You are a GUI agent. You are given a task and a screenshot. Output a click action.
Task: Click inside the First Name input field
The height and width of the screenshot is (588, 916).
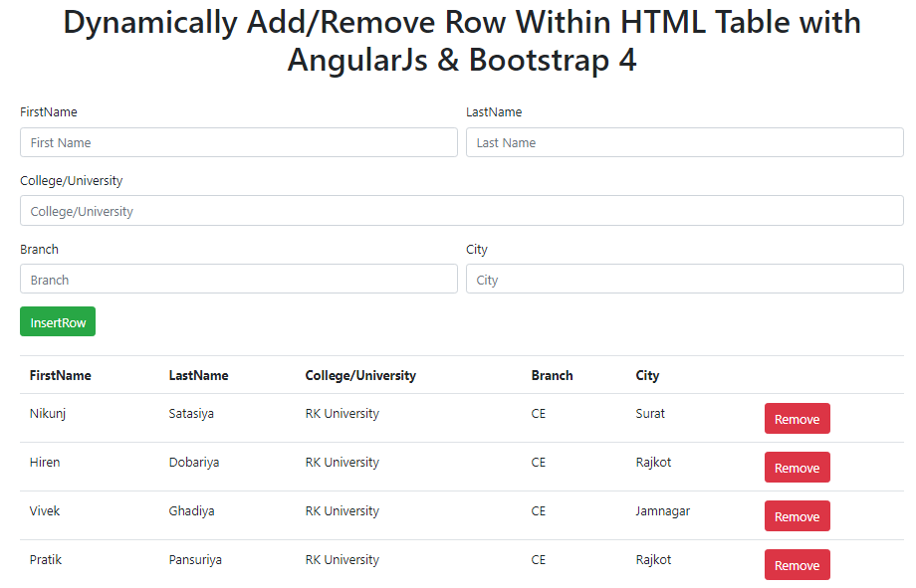click(239, 142)
